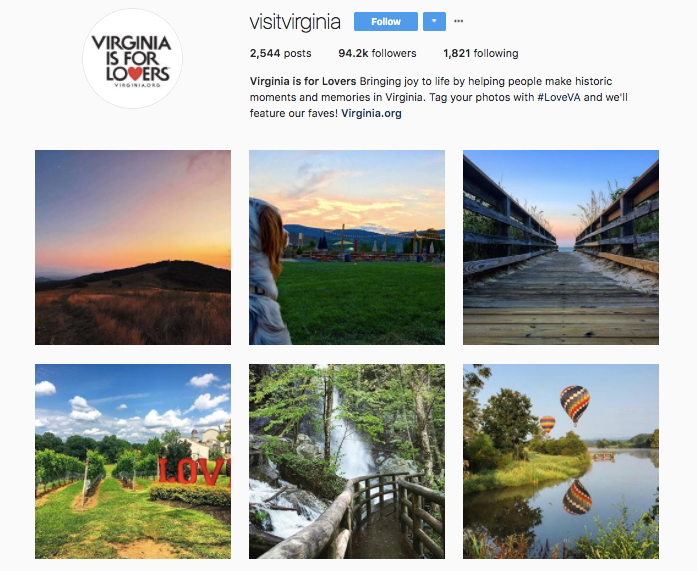Open the waterfall with log railing photo
Screen dimensions: 697x571
coord(347,461)
